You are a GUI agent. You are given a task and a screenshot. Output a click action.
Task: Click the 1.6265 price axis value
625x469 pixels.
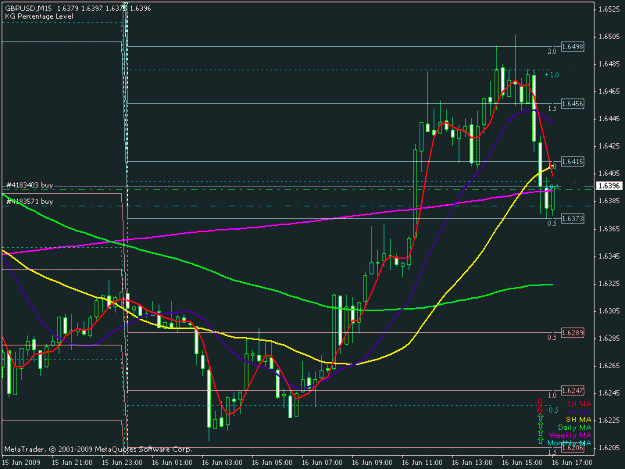click(609, 366)
